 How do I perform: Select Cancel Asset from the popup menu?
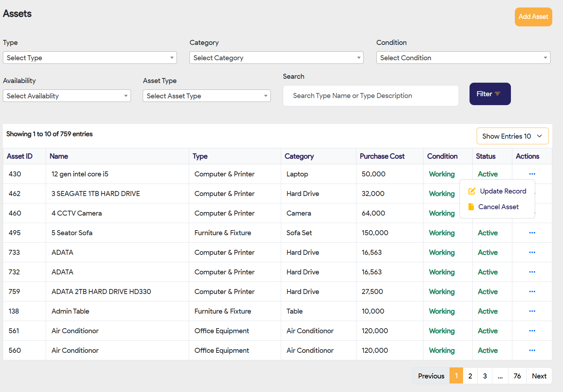(x=498, y=207)
